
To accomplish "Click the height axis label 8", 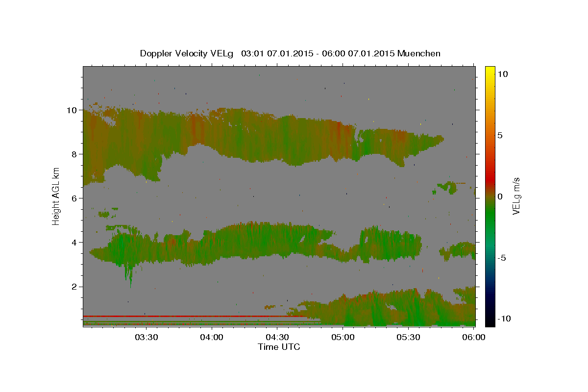I will click(74, 154).
